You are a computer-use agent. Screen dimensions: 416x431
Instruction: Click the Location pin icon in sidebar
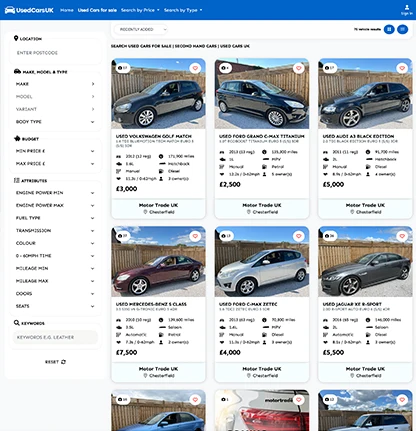[x=16, y=38]
